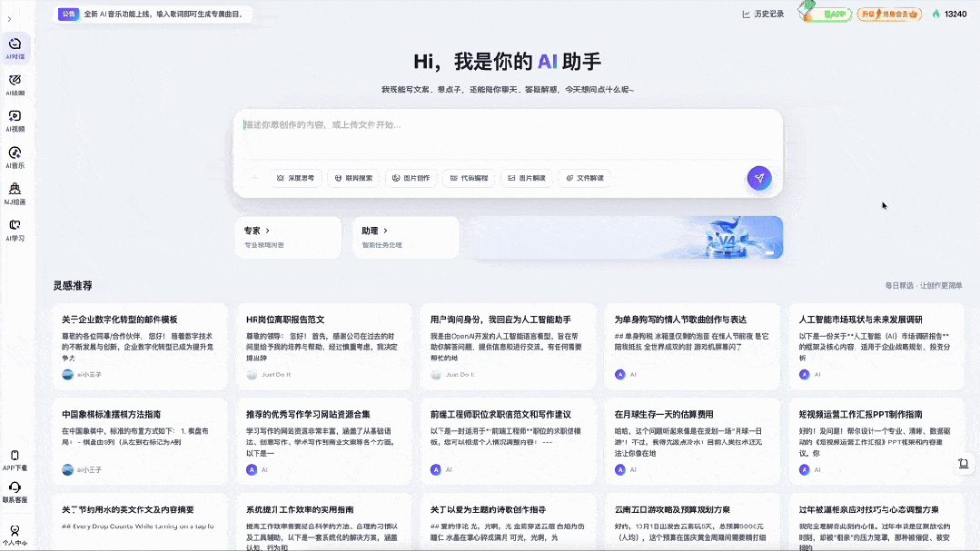The image size is (980, 551).
Task: Open card 人工智能市场现状与未来发展调研
Action: (876, 347)
